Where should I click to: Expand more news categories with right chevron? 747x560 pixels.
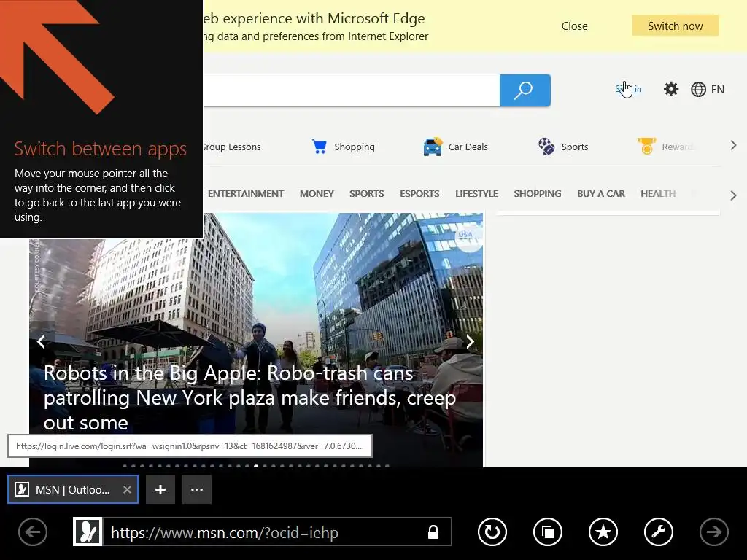pos(734,195)
